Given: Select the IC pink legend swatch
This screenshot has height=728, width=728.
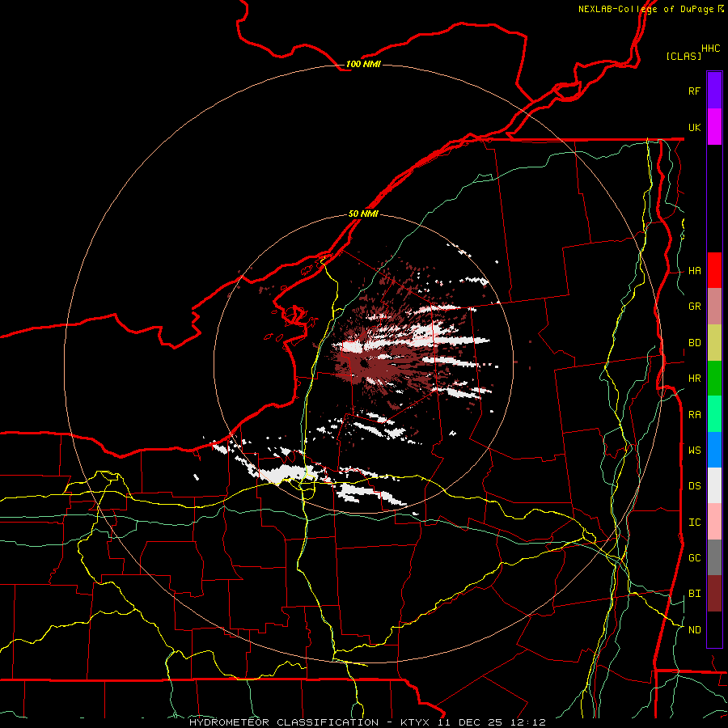Looking at the screenshot, I should click(x=714, y=522).
